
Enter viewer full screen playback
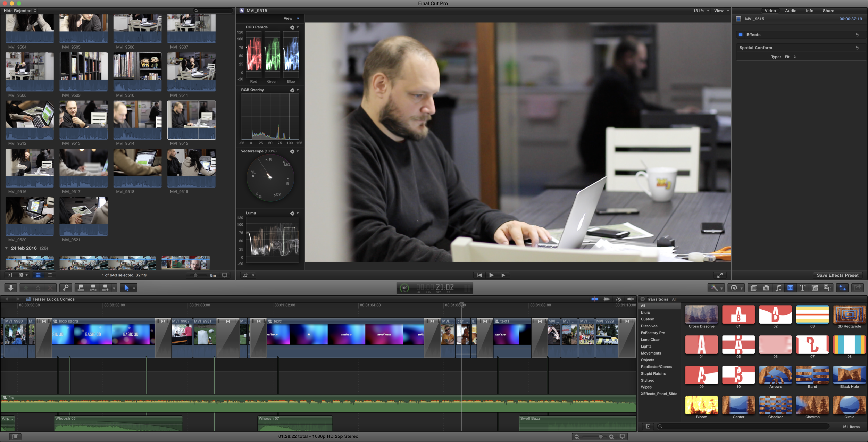[x=720, y=275]
